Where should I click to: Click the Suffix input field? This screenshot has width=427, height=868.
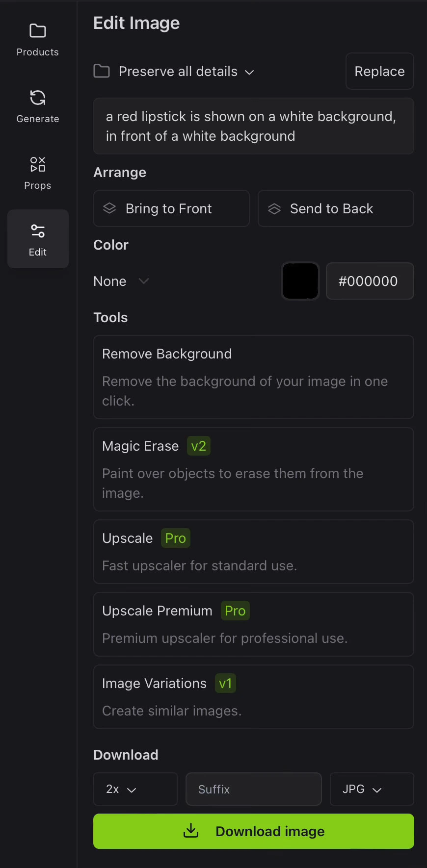click(254, 789)
